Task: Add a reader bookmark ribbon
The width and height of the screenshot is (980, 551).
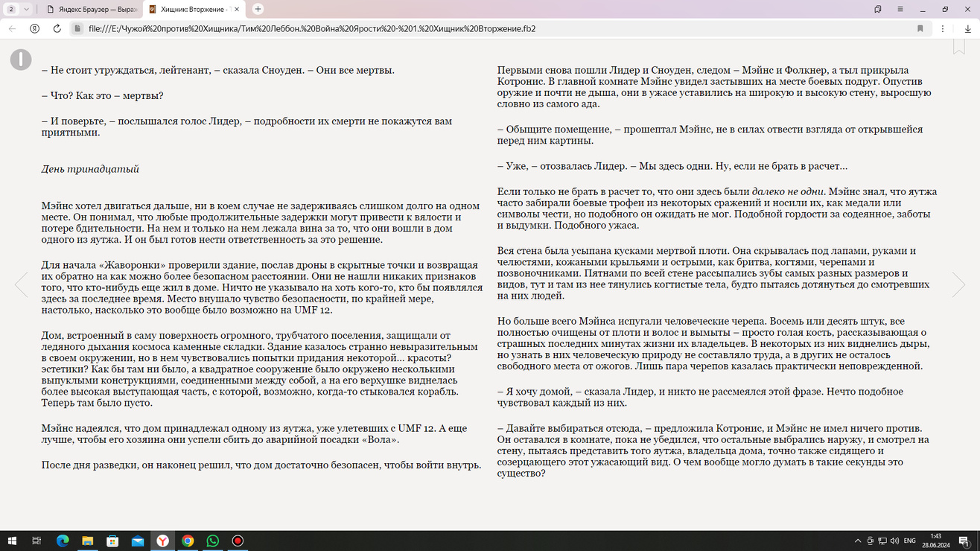Action: point(959,47)
